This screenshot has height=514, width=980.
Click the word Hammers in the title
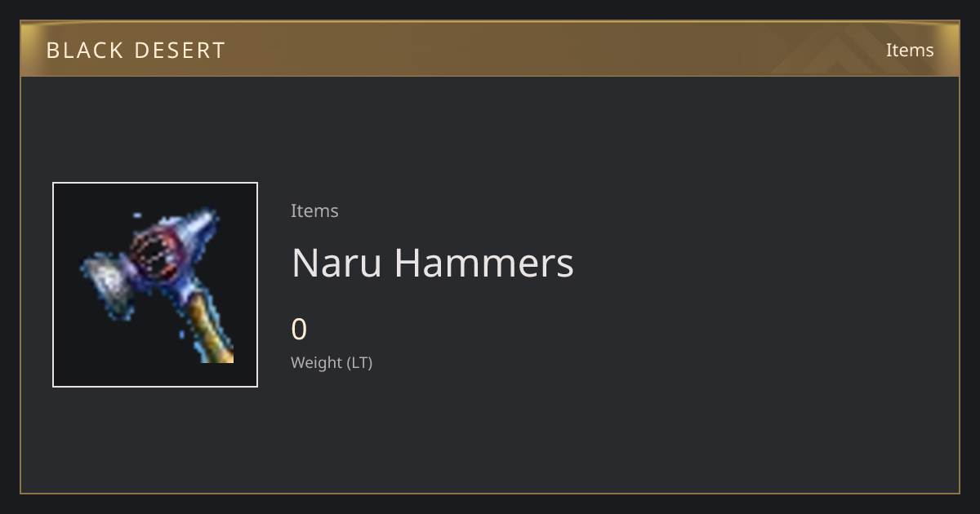pos(484,263)
